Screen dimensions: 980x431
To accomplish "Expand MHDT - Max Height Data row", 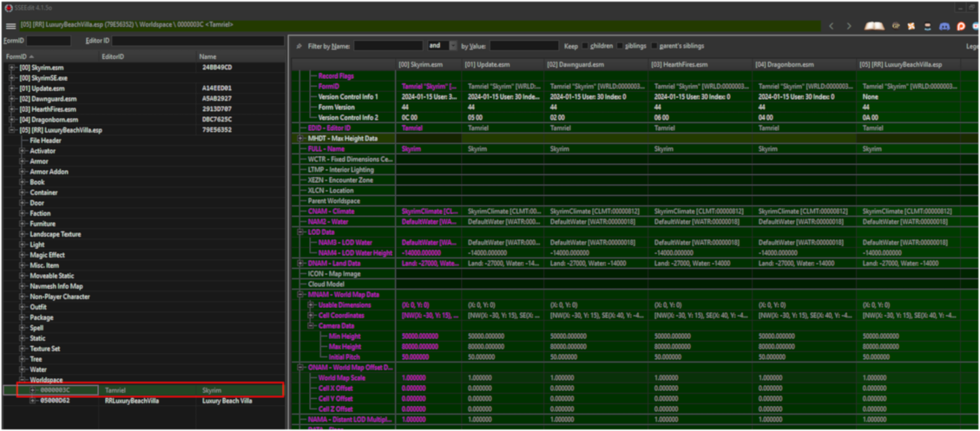I will (300, 138).
